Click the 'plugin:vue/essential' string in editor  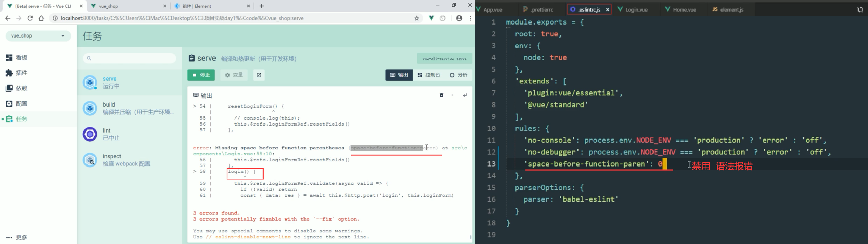571,93
